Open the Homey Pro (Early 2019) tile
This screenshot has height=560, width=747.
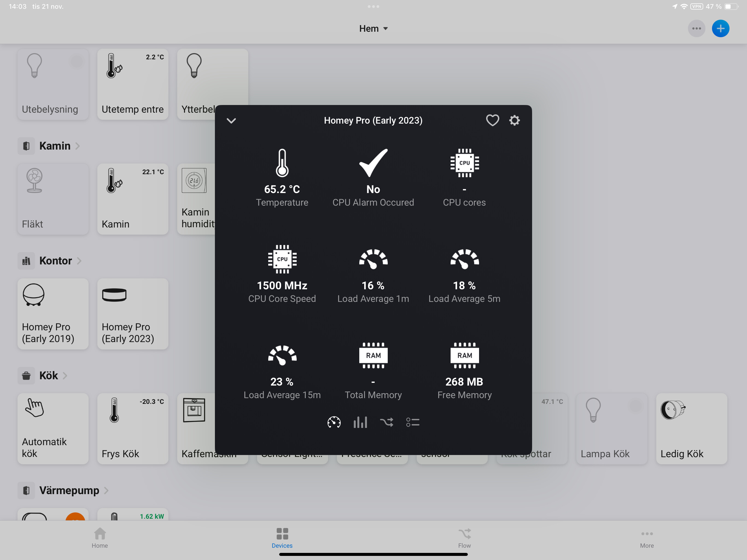tap(53, 314)
